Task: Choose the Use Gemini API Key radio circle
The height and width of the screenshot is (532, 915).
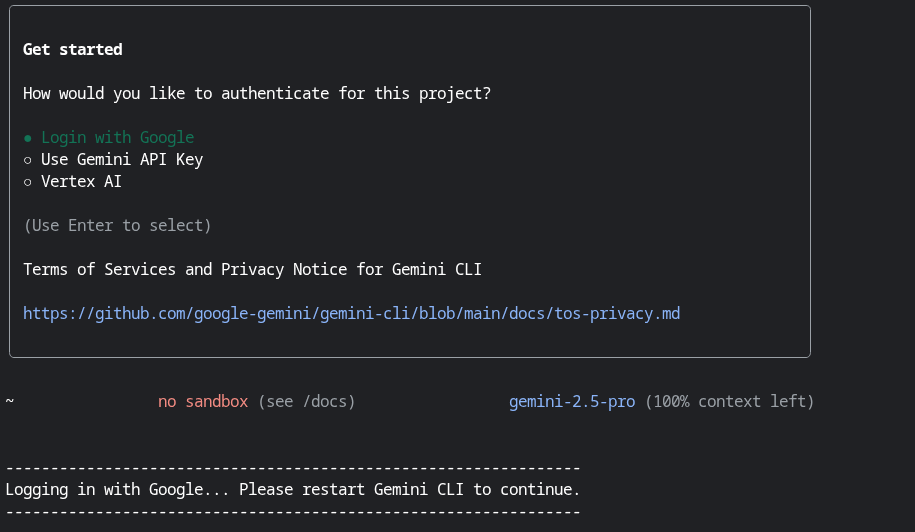Action: coord(27,160)
